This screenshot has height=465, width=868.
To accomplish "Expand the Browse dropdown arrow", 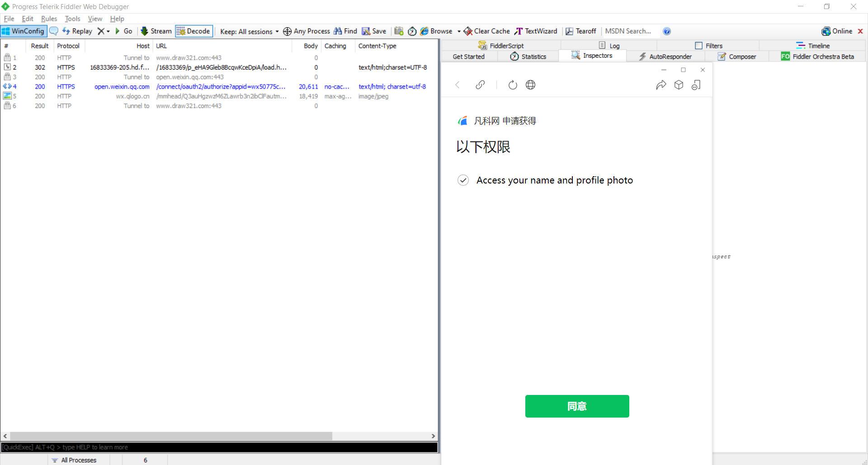I will [x=459, y=31].
